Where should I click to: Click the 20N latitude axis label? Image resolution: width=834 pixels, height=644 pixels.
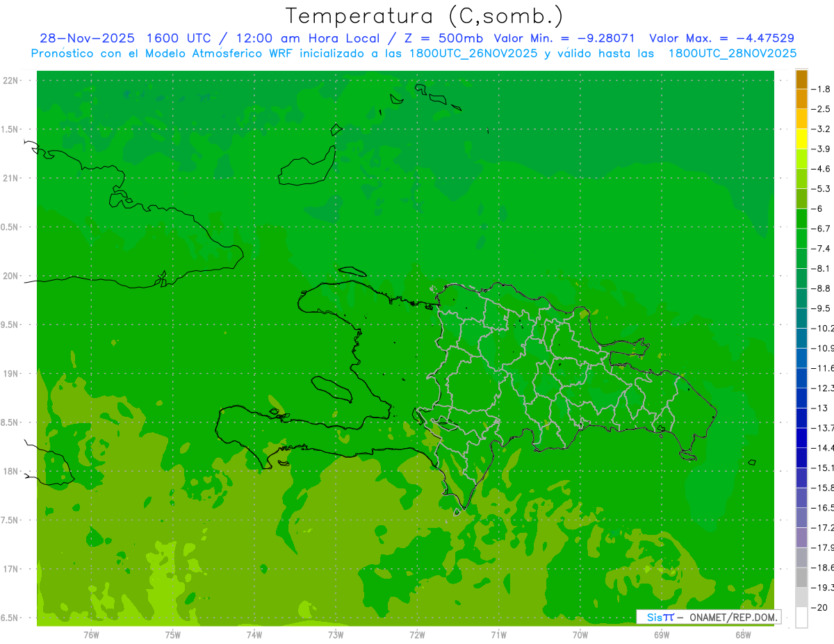10,276
